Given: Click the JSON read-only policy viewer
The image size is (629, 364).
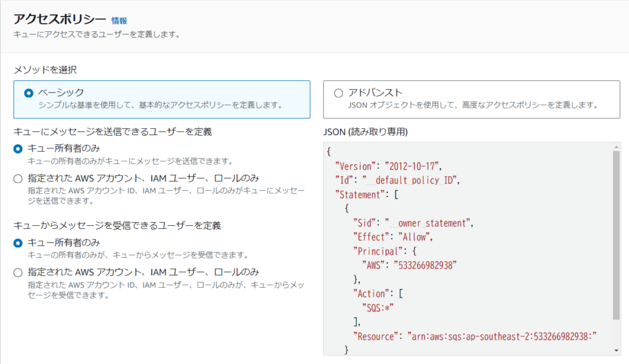Looking at the screenshot, I should (461, 246).
